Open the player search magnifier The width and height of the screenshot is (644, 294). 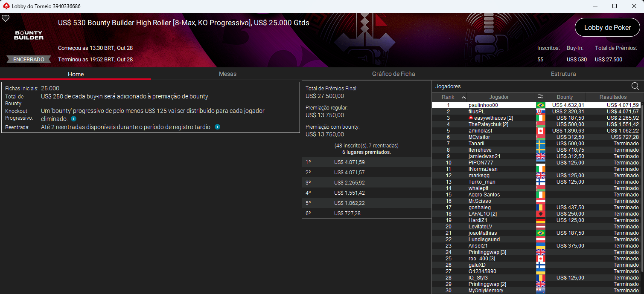click(x=635, y=86)
